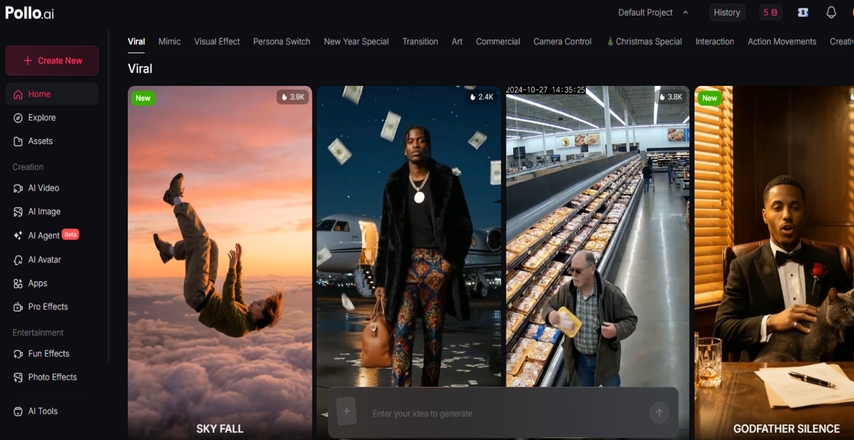Click the coupon ticket icon in header
Image resolution: width=854 pixels, height=440 pixels.
click(x=802, y=13)
